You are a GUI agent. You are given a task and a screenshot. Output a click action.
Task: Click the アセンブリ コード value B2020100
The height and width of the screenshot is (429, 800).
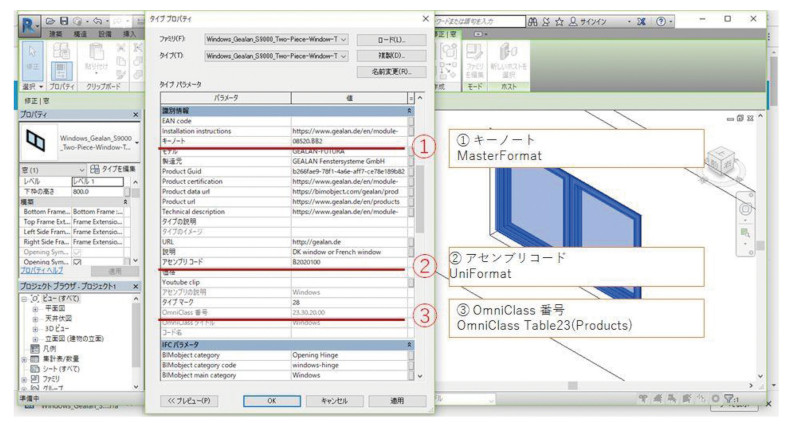tap(349, 262)
